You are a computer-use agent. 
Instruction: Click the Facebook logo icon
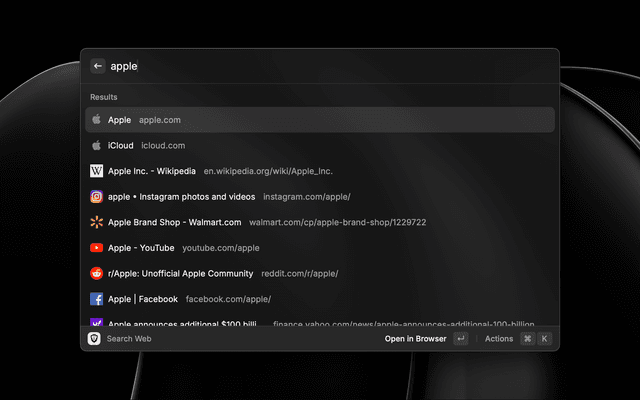[97, 299]
